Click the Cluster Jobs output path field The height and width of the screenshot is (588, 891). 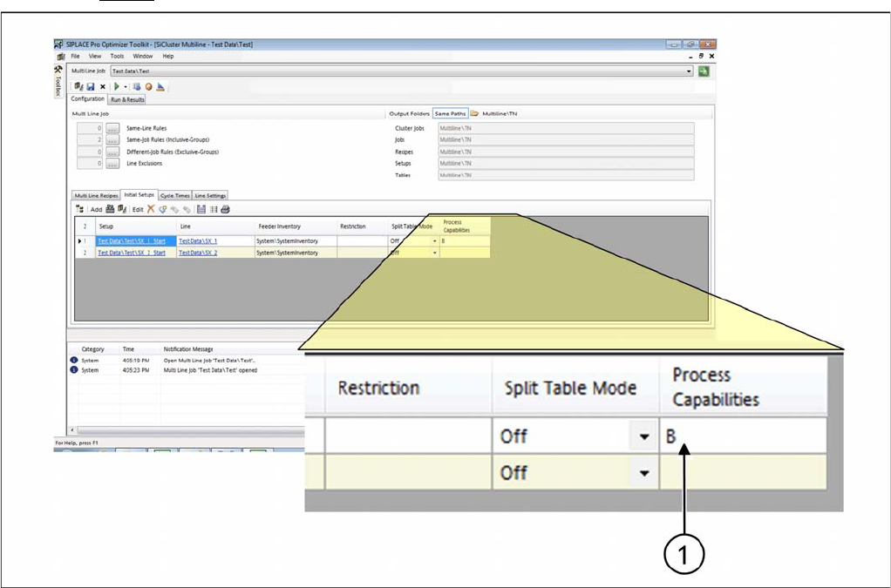tap(565, 128)
